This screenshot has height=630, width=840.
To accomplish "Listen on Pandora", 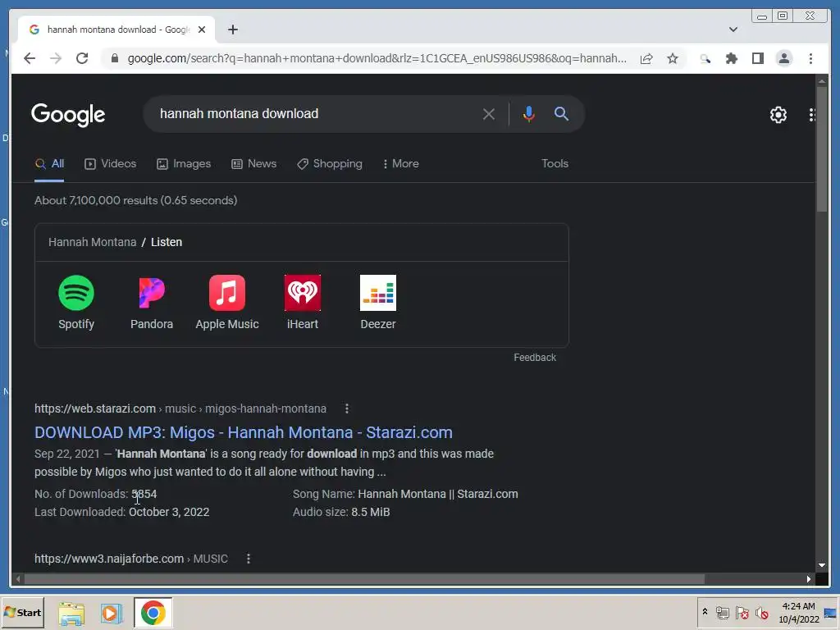I will pyautogui.click(x=152, y=303).
